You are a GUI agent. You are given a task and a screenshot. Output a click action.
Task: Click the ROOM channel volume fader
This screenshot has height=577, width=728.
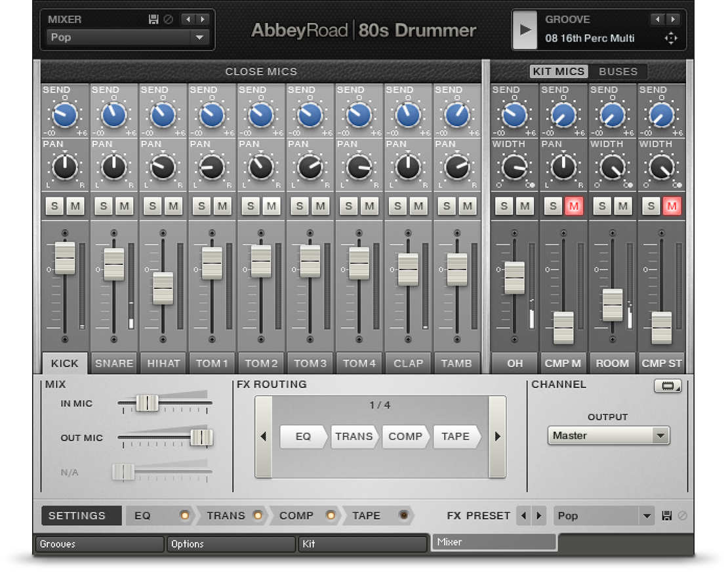[613, 304]
